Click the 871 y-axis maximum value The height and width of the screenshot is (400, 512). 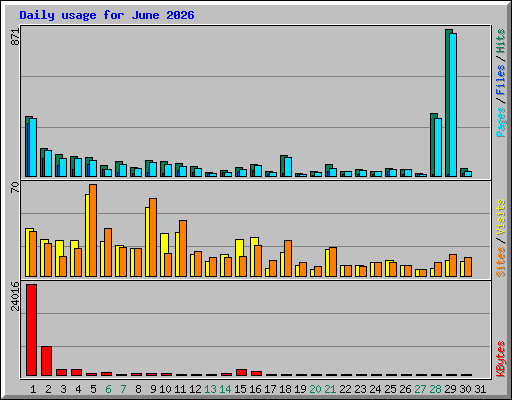pyautogui.click(x=15, y=37)
